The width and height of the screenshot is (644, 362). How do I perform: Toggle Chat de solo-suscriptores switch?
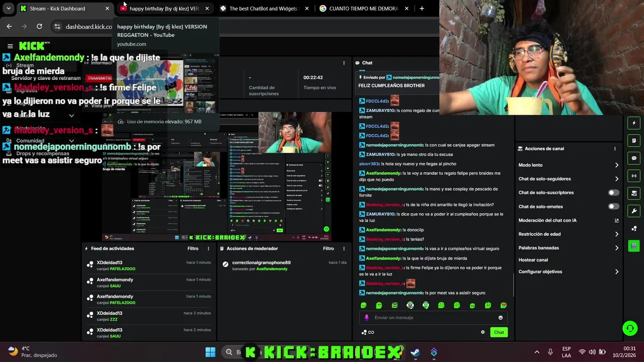tap(613, 193)
